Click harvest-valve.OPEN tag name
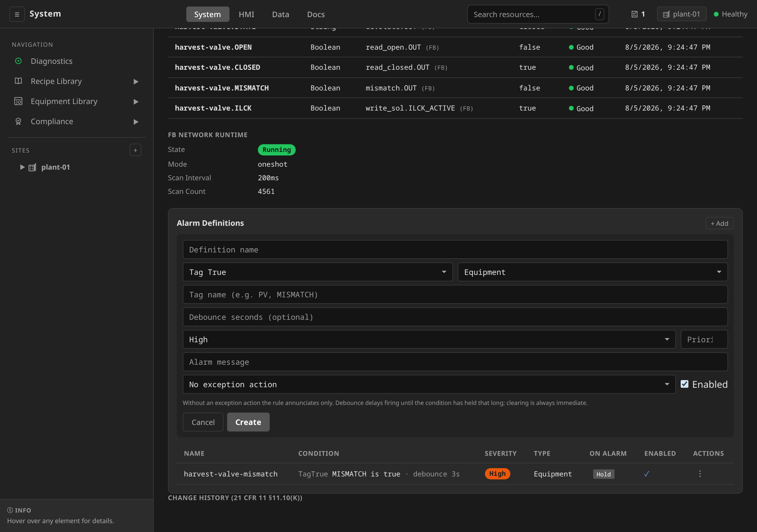The image size is (757, 532). coord(213,47)
